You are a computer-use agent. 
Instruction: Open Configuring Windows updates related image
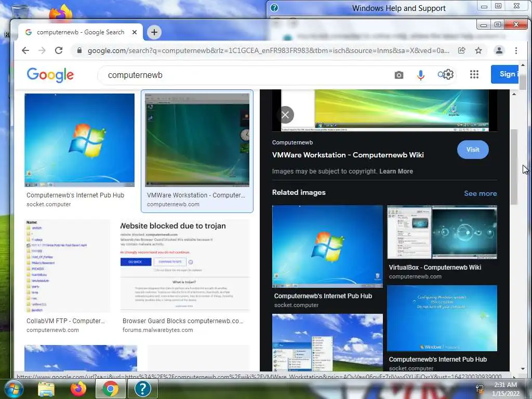(x=442, y=318)
